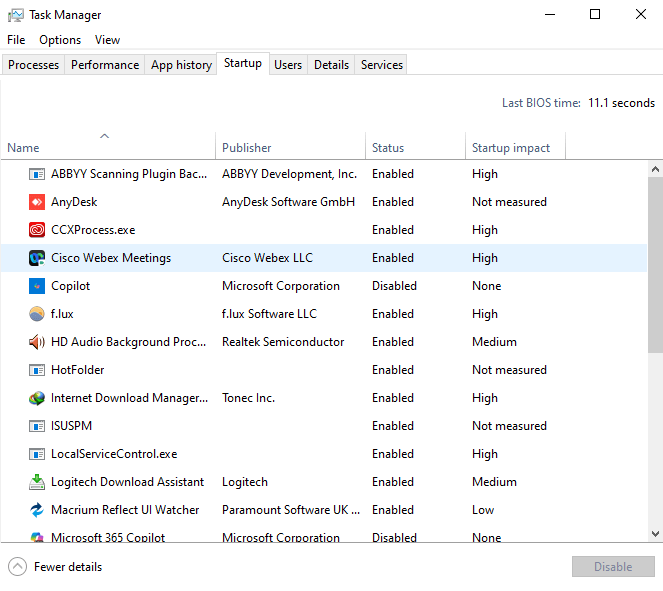The width and height of the screenshot is (663, 591).
Task: Switch to the Details tab
Action: click(332, 65)
